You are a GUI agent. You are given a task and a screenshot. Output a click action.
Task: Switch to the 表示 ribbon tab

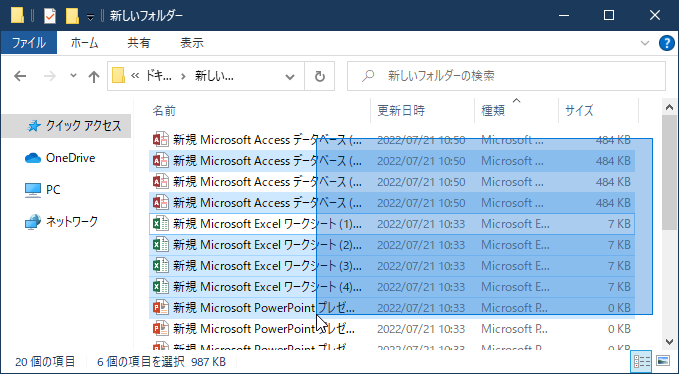coord(192,43)
